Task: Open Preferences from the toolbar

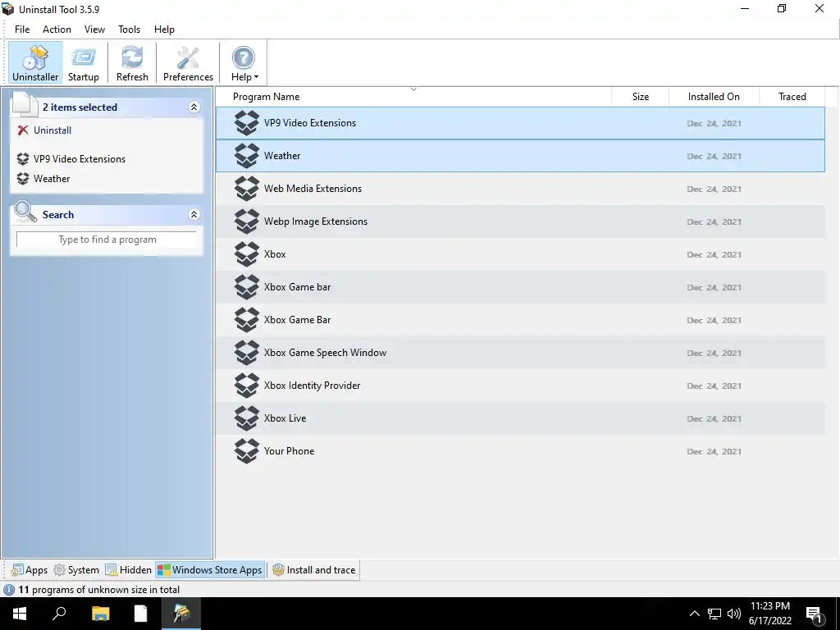Action: click(x=188, y=62)
